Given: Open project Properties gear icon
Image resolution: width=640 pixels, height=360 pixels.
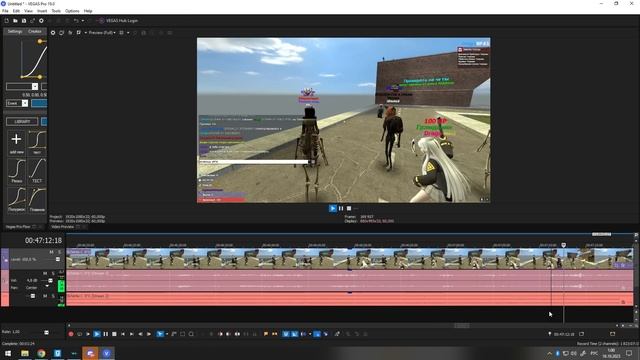Looking at the screenshot, I should [x=41, y=20].
